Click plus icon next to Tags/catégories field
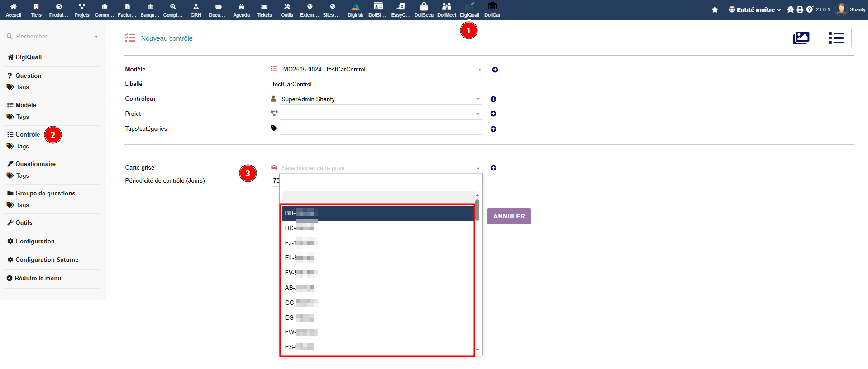 493,129
